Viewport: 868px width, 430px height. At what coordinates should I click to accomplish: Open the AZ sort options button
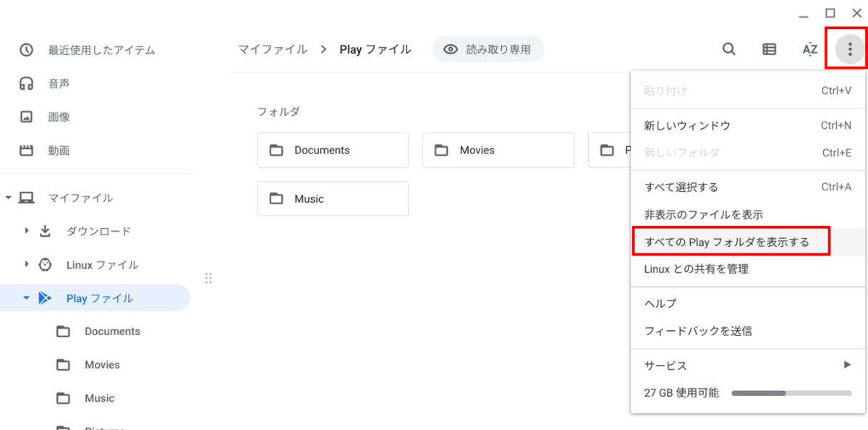click(x=810, y=49)
